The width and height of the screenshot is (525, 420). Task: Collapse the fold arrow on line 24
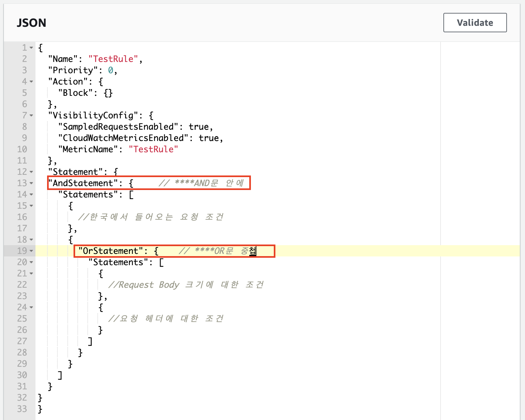click(31, 307)
